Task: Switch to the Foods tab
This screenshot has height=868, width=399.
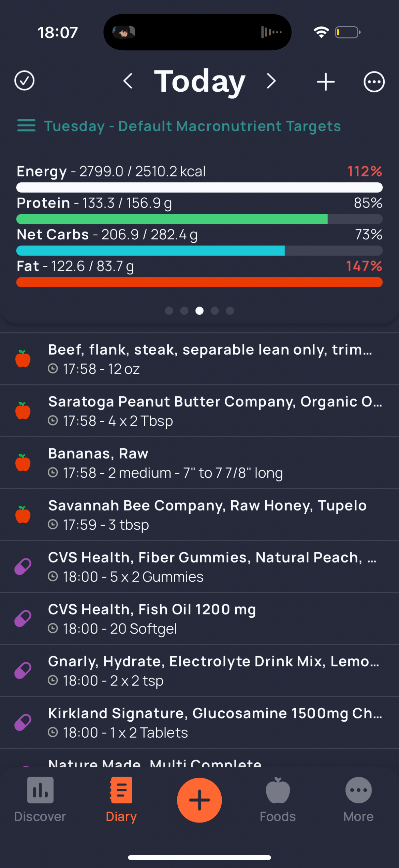Action: (x=278, y=799)
